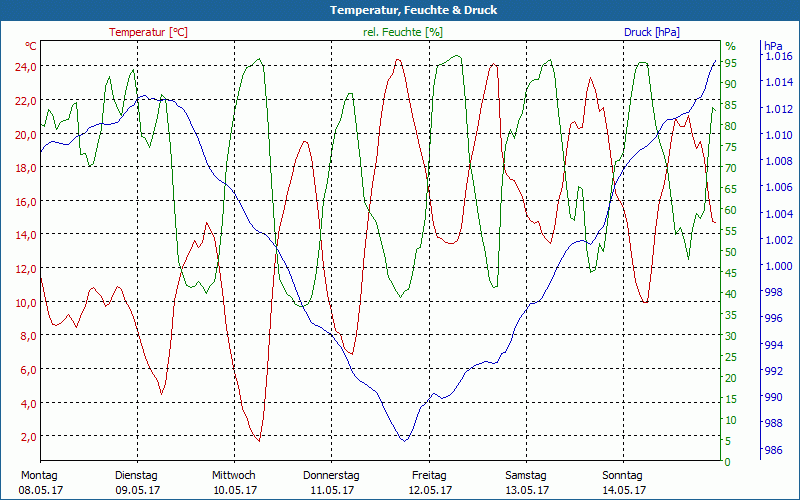Click the '998' pressure axis value
800x500 pixels.
(773, 292)
